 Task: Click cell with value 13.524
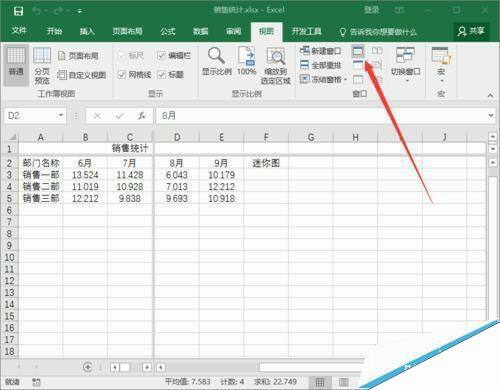[x=85, y=175]
